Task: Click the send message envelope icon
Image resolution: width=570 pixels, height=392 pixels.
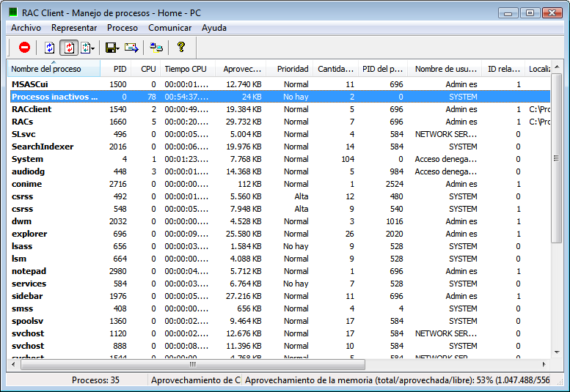Action: pyautogui.click(x=131, y=48)
